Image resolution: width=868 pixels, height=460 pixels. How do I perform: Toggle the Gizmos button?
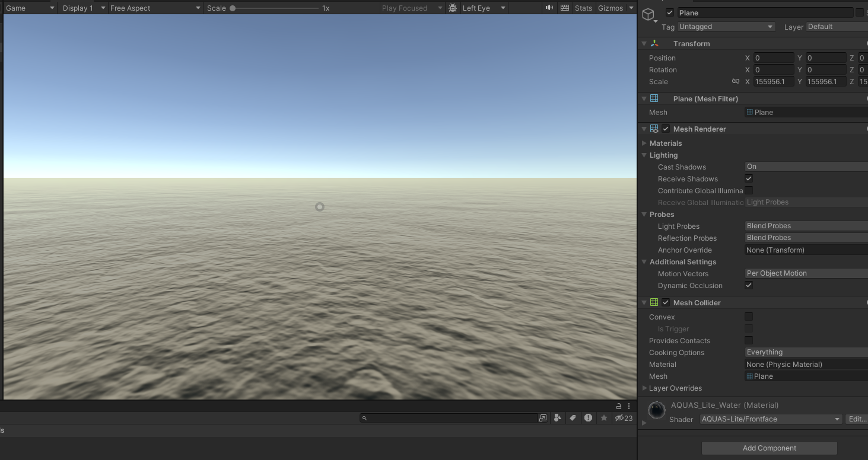(x=611, y=8)
